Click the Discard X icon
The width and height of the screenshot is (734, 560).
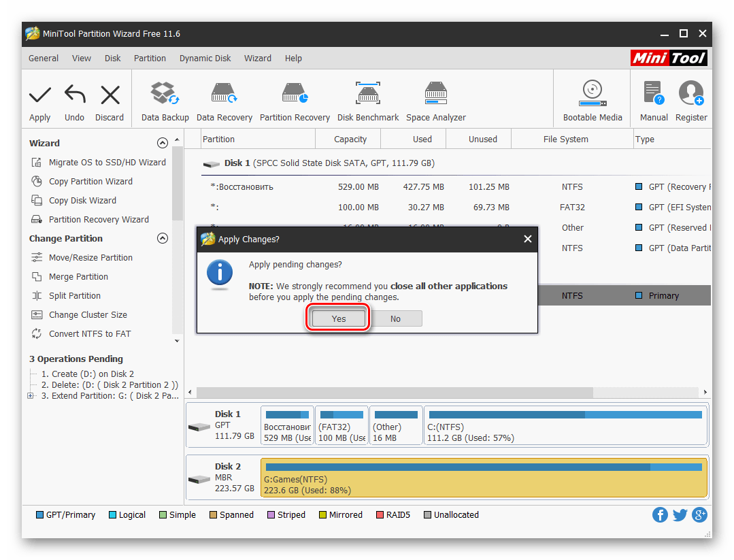pyautogui.click(x=110, y=95)
